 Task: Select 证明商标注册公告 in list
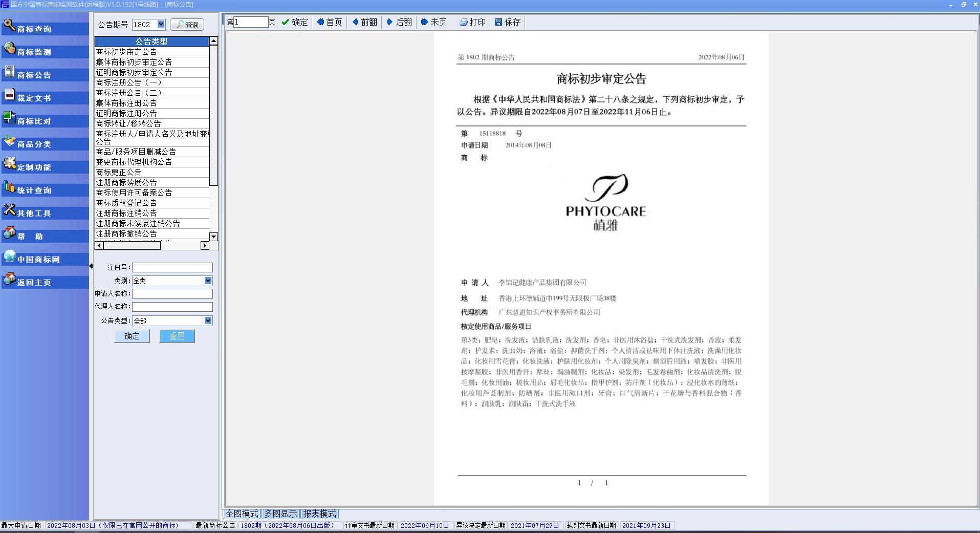point(152,113)
